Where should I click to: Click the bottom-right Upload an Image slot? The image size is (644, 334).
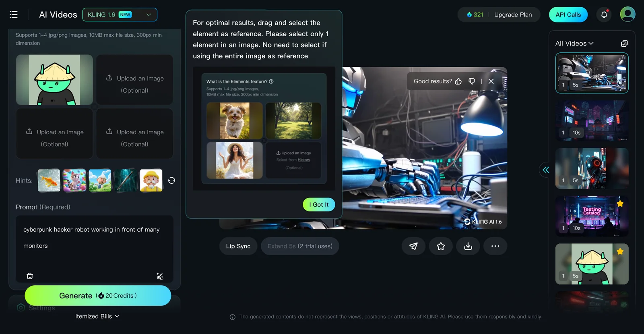click(135, 133)
